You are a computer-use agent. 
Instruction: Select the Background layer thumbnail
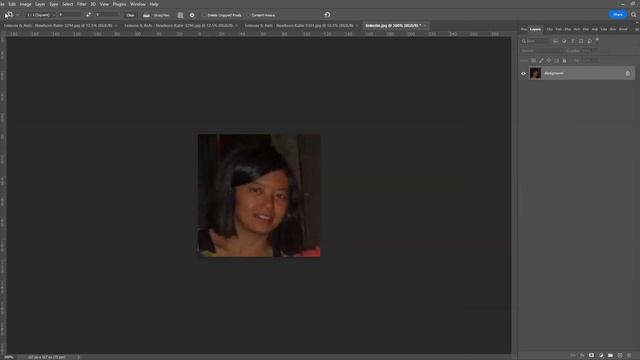click(x=535, y=73)
